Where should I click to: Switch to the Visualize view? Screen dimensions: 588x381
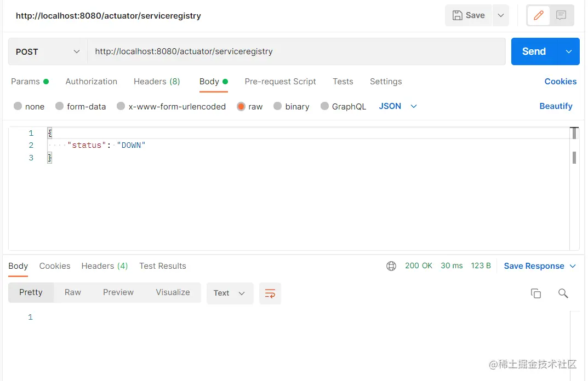pos(173,292)
